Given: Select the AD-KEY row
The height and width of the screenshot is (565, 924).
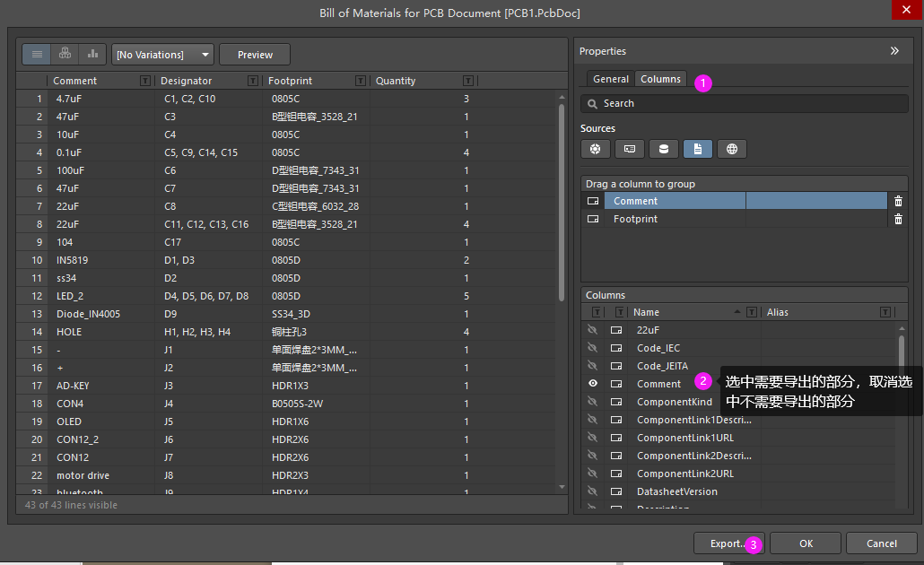Looking at the screenshot, I should point(286,386).
